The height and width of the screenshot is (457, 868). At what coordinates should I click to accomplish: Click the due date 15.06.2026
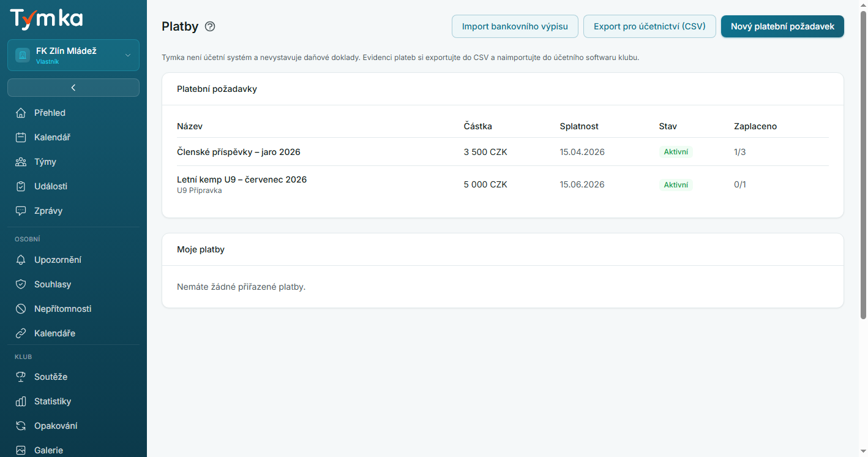(x=582, y=184)
